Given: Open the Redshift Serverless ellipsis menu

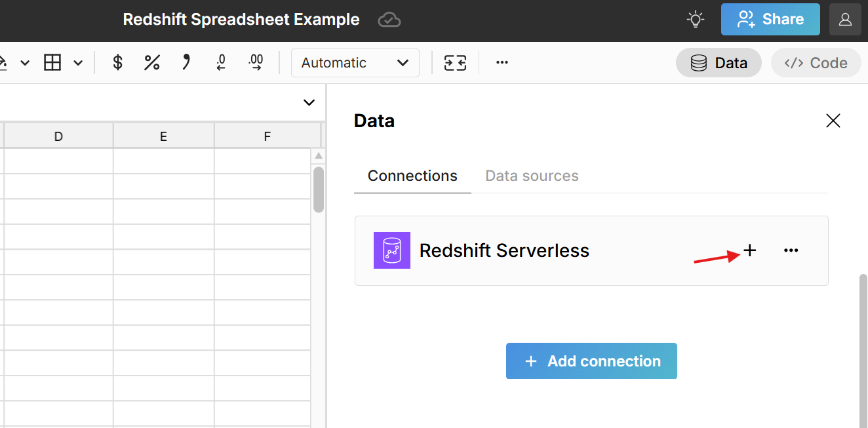Looking at the screenshot, I should 791,250.
